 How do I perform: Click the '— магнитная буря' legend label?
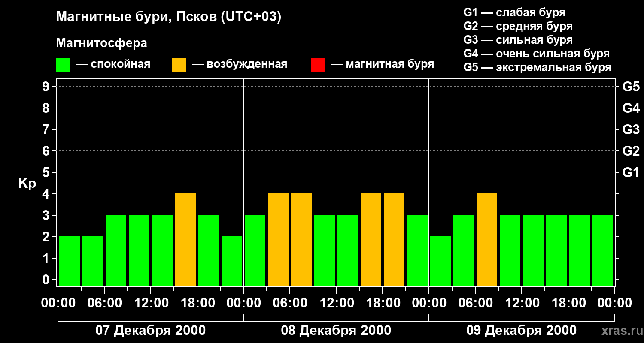click(x=383, y=64)
